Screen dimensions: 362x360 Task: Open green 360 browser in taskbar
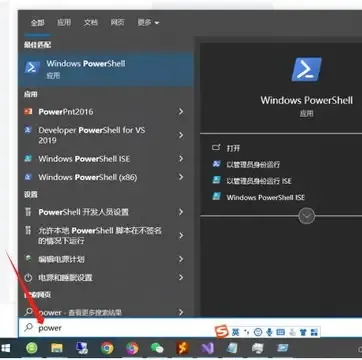pos(32,348)
